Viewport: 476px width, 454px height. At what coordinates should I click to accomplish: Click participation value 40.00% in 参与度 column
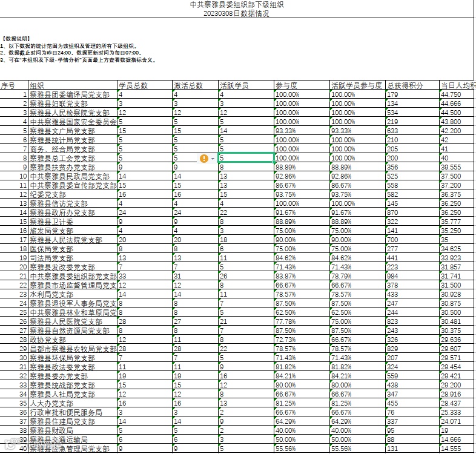pyautogui.click(x=285, y=430)
